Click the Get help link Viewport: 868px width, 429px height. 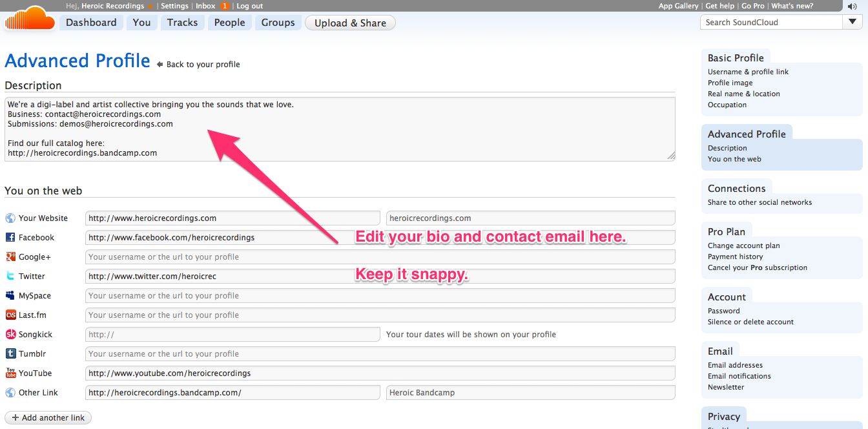[x=719, y=6]
